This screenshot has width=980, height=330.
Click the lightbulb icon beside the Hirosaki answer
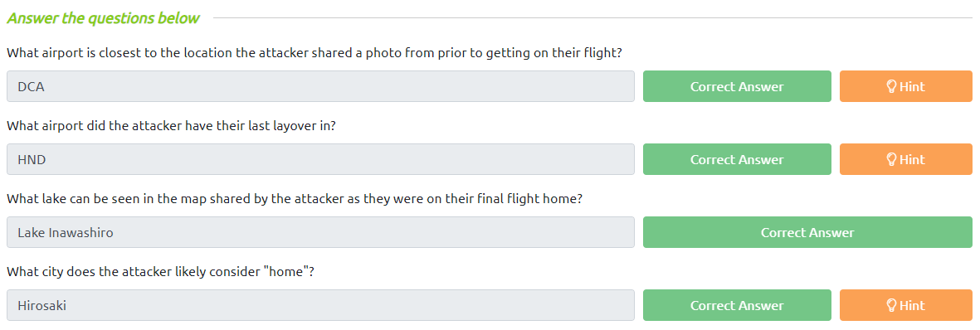(x=892, y=306)
